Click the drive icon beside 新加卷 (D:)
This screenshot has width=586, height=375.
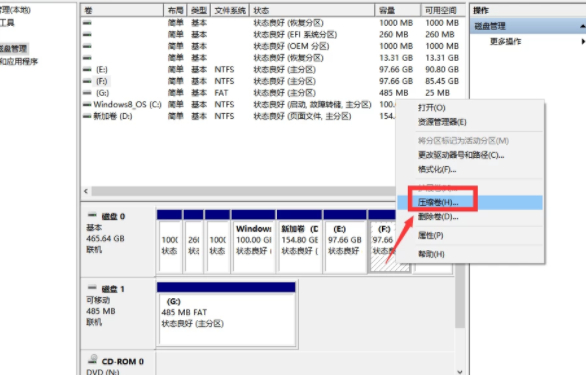[x=87, y=116]
